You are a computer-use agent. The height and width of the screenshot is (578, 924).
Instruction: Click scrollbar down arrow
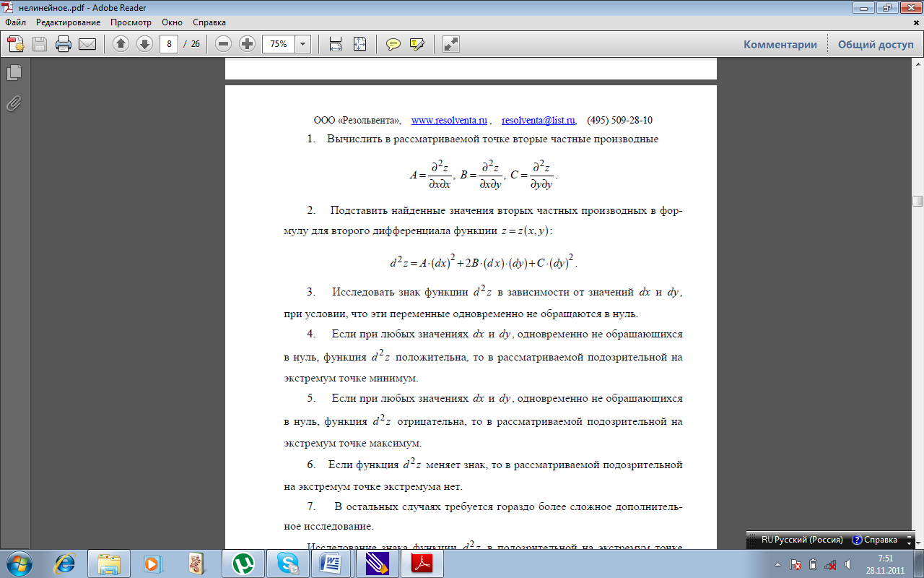tap(918, 543)
